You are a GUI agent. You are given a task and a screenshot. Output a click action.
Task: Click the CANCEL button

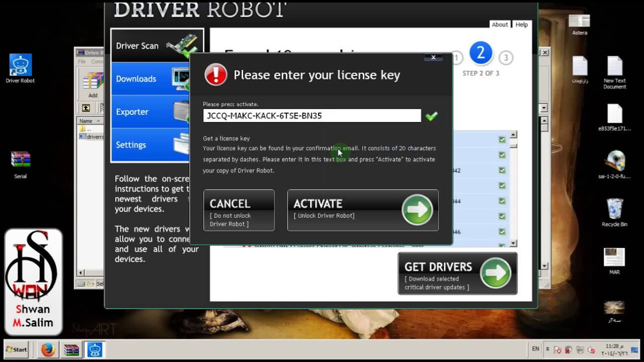[239, 210]
